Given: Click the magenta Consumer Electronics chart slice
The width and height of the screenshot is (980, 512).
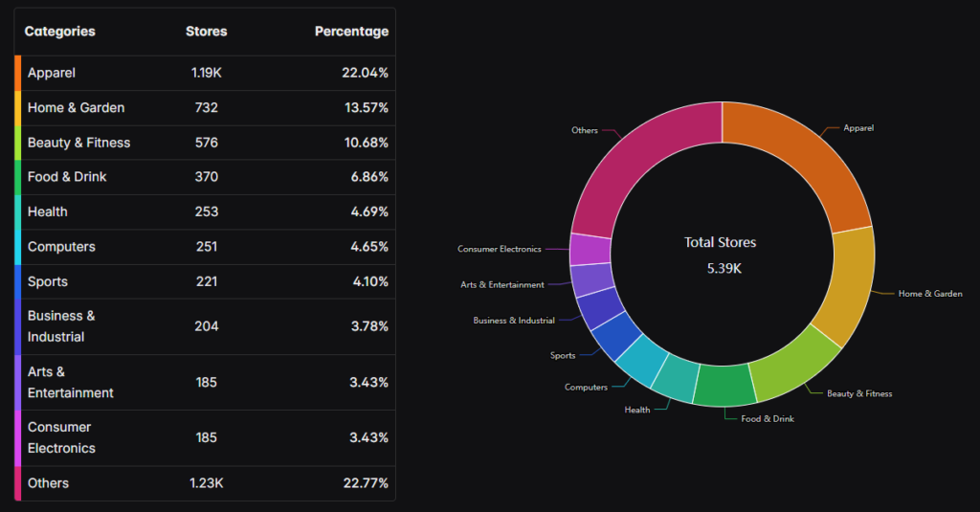Looking at the screenshot, I should pos(590,249).
